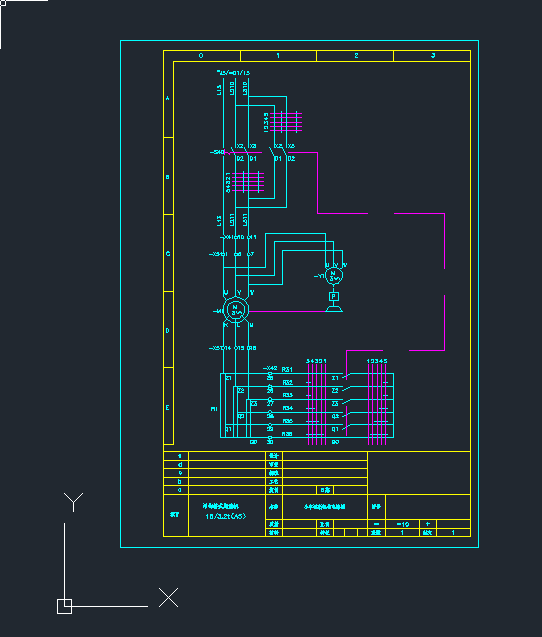Click the square P block below the -Y1 motor
This screenshot has width=542, height=637.
click(x=334, y=297)
